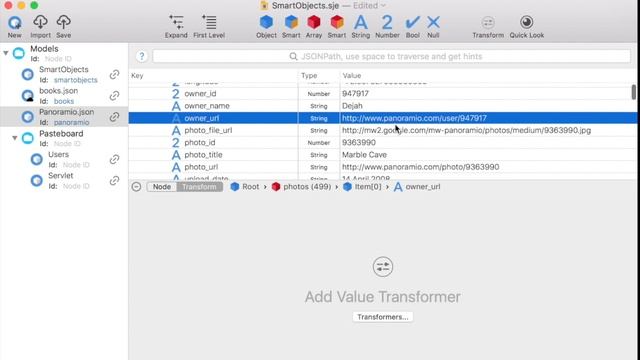Select the photo_title row key
Viewport: 640px width, 360px height.
203,155
